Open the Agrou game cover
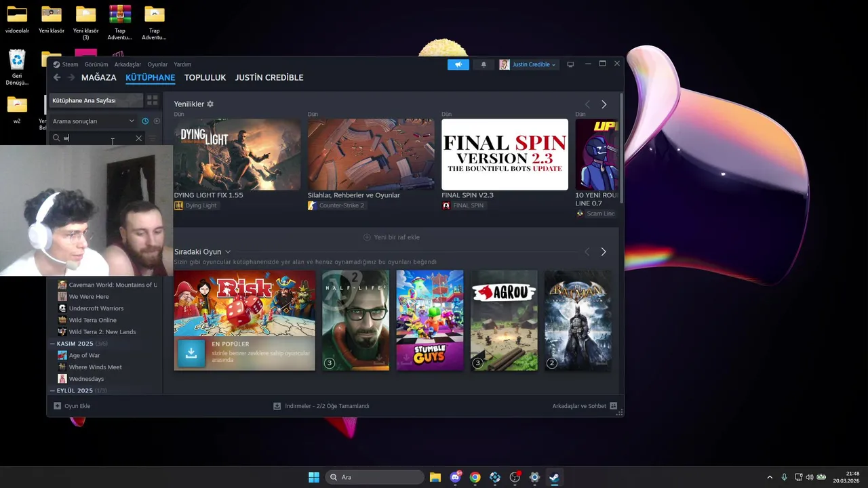Viewport: 868px width, 488px height. 504,321
